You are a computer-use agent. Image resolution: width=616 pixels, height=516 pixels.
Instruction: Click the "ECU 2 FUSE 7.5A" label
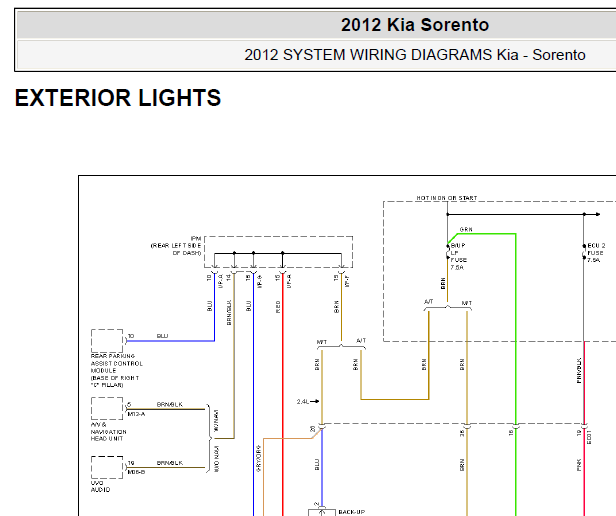tap(596, 253)
